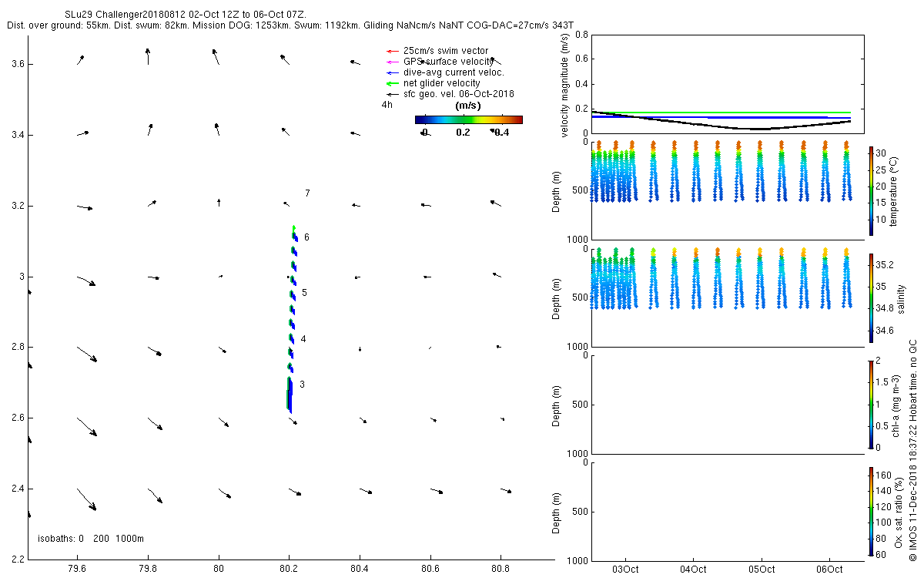Screen dimensions: 924x578
Task: Click waypoint label 3 near track start
Action: [303, 384]
